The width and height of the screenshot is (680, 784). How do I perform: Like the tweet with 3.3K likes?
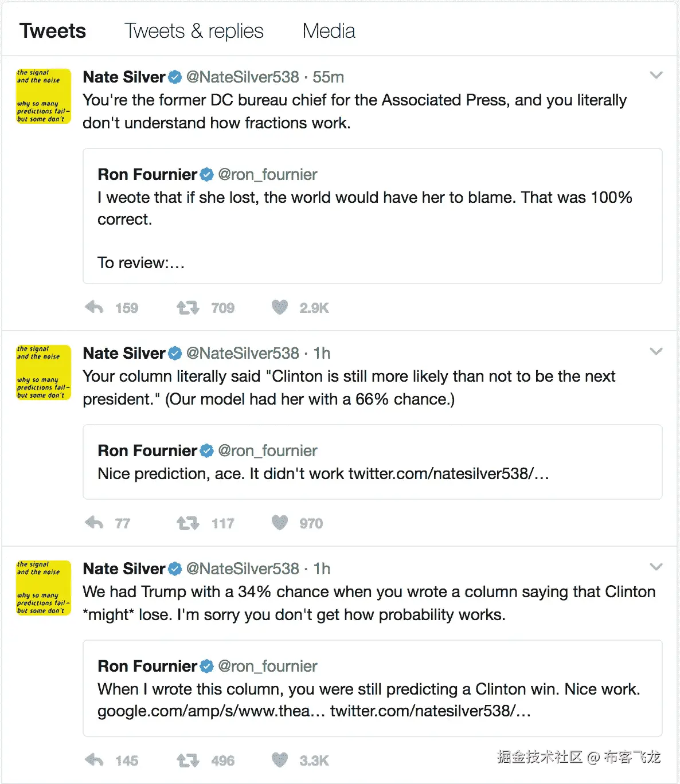280,761
